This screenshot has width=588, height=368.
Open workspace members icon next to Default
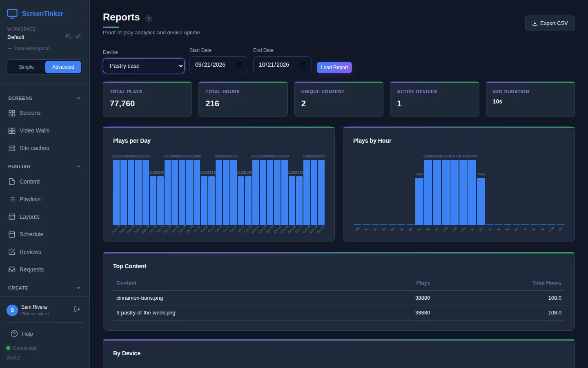click(x=68, y=36)
